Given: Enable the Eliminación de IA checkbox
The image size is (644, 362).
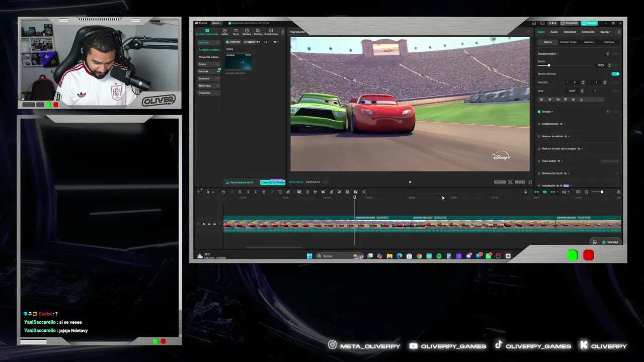Looking at the screenshot, I should click(539, 173).
